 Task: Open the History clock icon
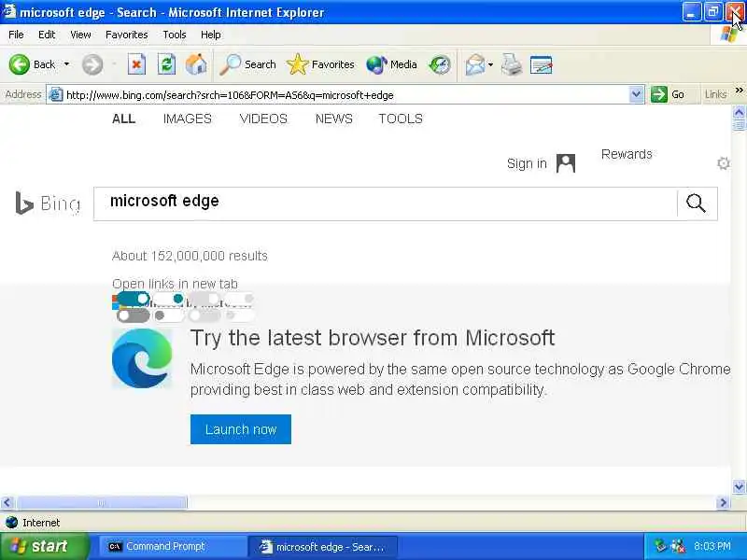point(439,64)
